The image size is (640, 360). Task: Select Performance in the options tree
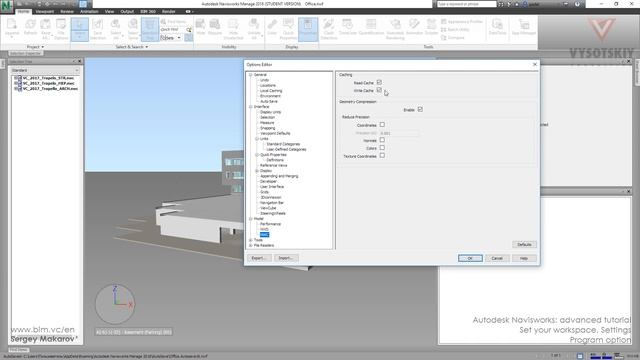pos(271,224)
